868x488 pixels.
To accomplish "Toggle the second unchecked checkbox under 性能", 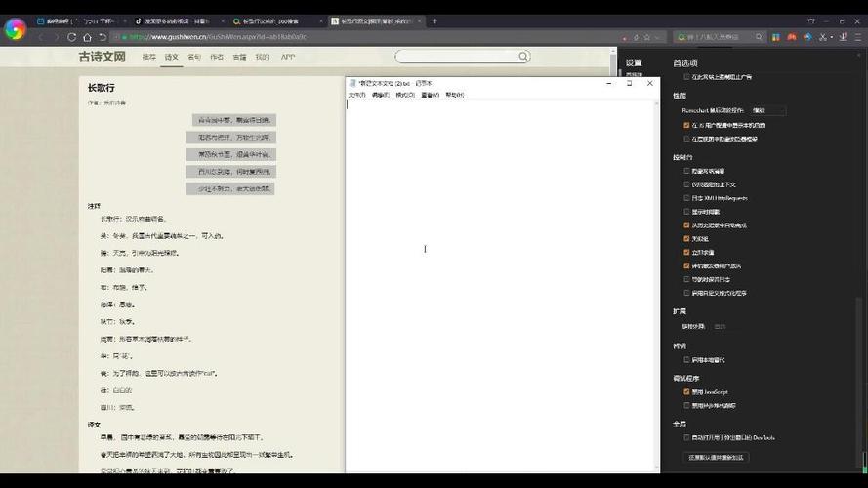I will coord(686,139).
